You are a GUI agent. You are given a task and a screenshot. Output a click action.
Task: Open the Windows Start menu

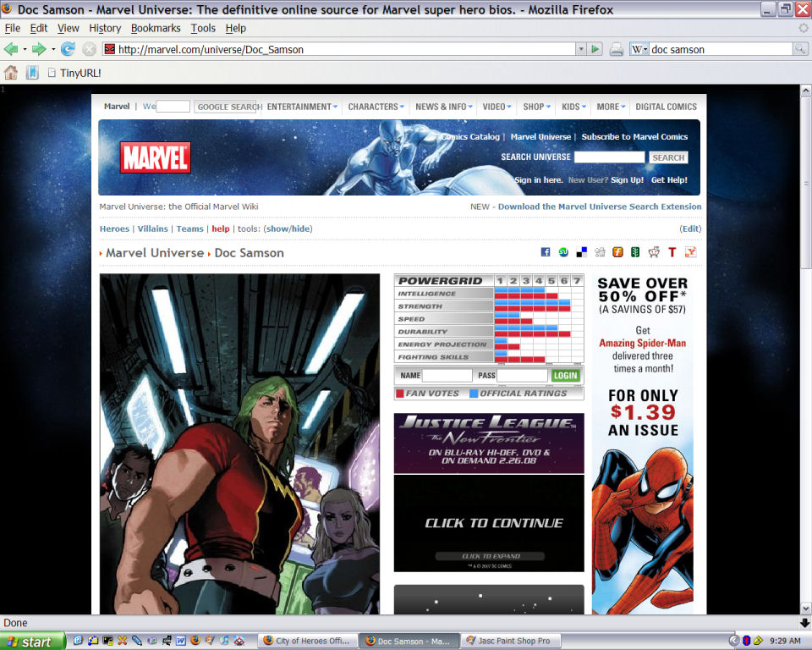point(32,642)
